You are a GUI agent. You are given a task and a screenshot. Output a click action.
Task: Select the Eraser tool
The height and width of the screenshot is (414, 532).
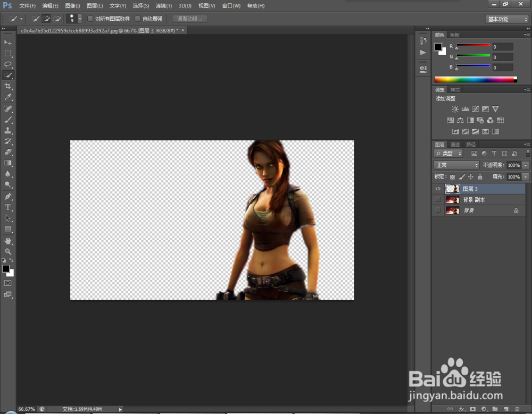(x=8, y=152)
